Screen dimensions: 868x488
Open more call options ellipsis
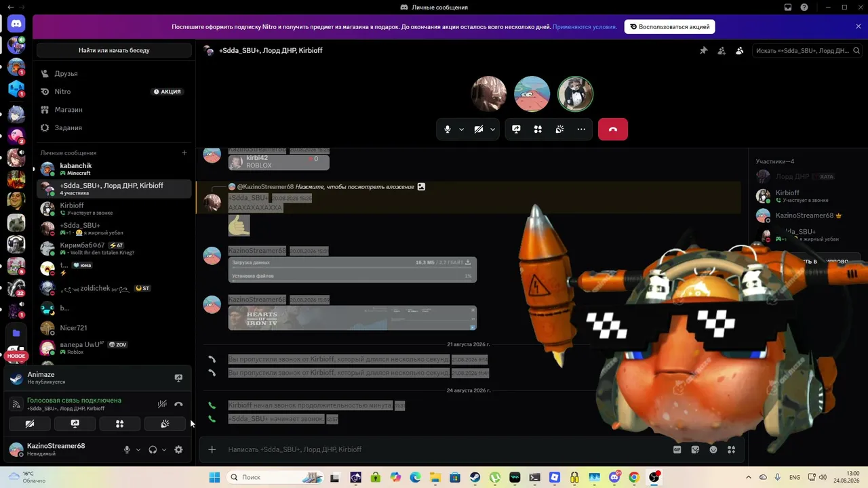pos(581,129)
